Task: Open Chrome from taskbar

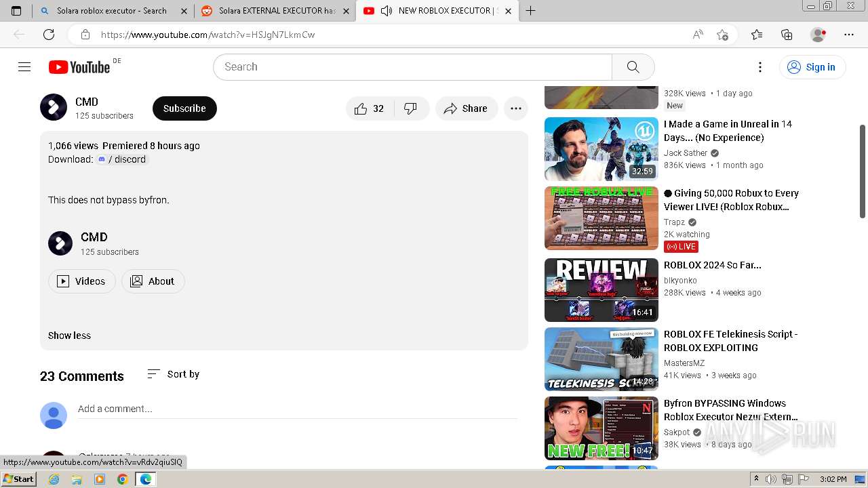Action: coord(122,479)
